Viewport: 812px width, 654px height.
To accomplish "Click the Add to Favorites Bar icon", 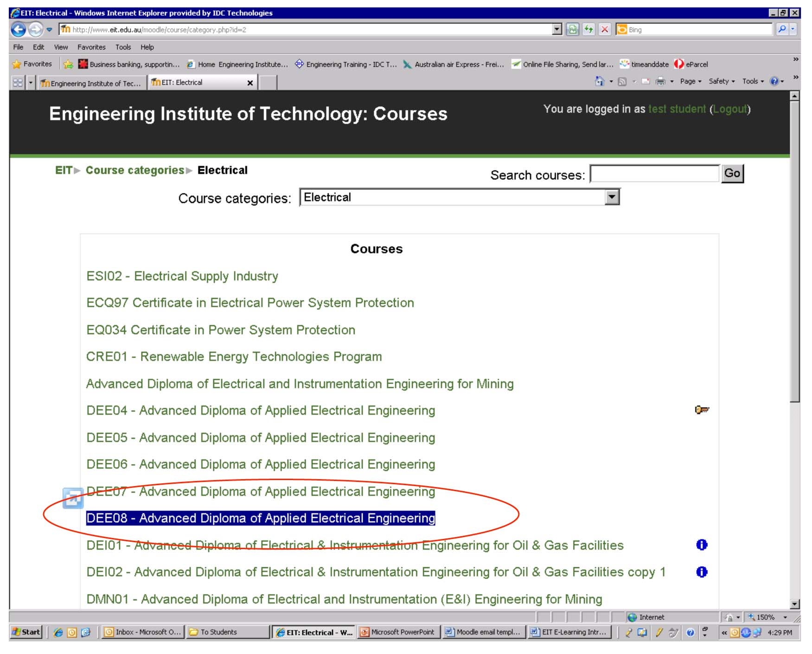I will (x=68, y=64).
